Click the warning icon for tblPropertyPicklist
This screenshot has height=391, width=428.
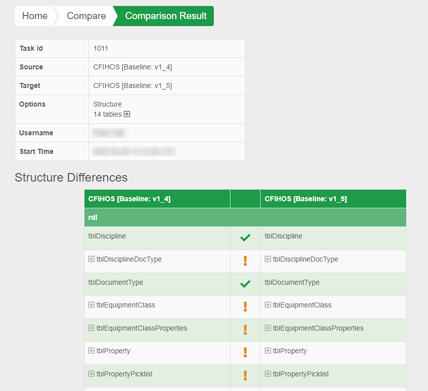tap(245, 376)
